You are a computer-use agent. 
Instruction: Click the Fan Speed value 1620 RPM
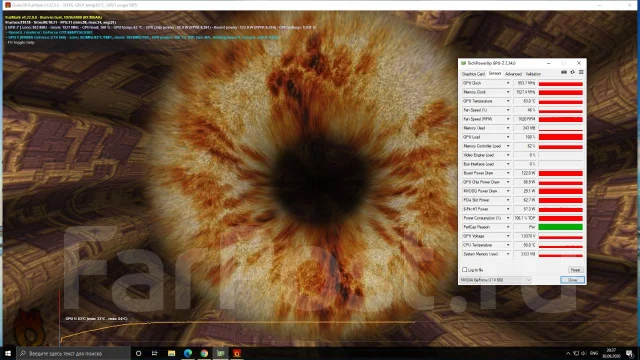[x=525, y=119]
